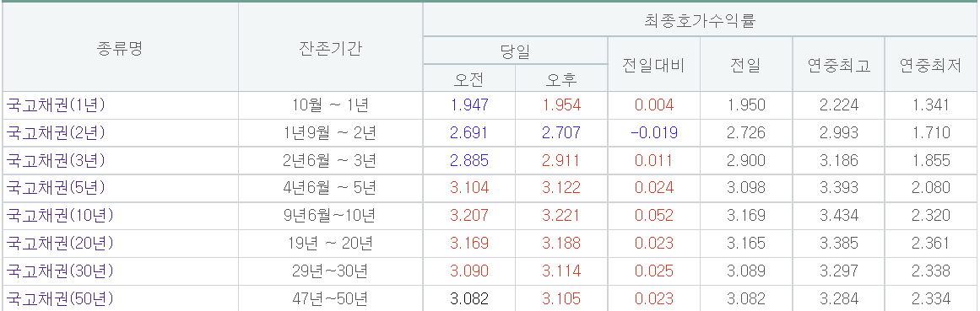Click the 3.090 morning yield value
This screenshot has width=980, height=311.
point(468,271)
